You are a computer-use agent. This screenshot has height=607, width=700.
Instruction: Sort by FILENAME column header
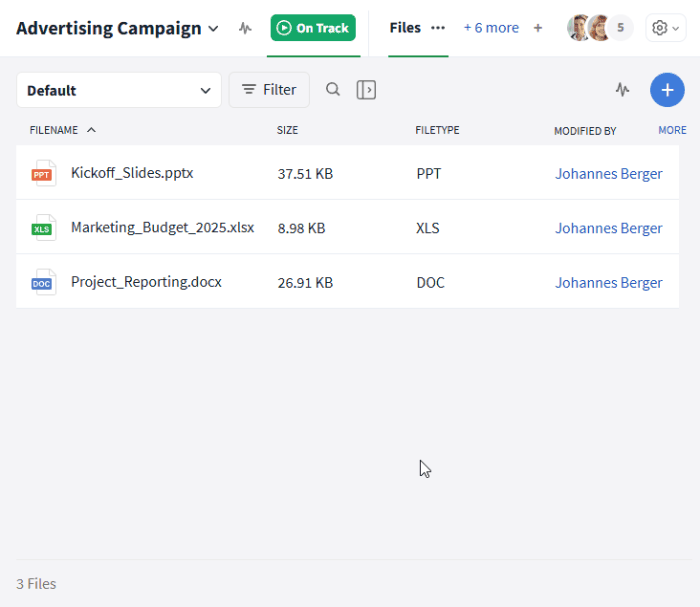click(x=54, y=130)
